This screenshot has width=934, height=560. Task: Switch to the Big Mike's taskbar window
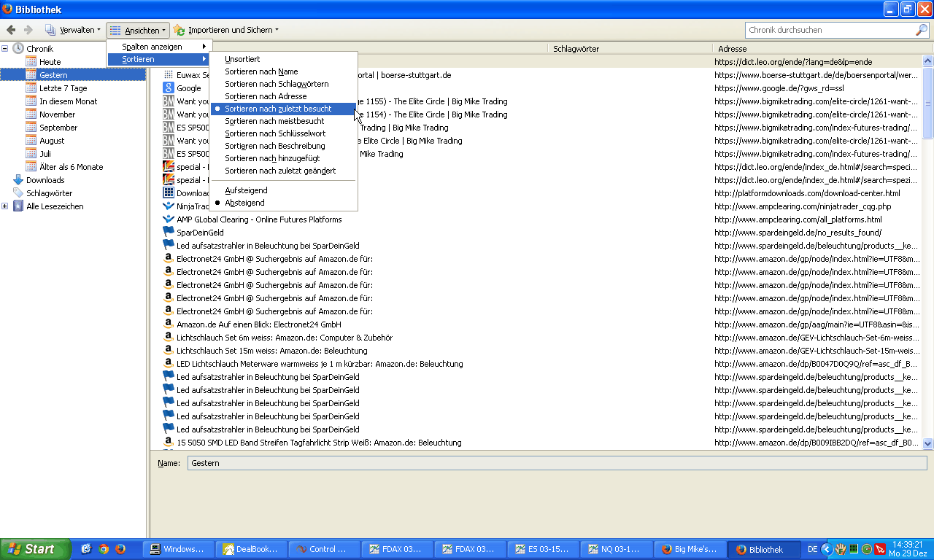(x=689, y=549)
